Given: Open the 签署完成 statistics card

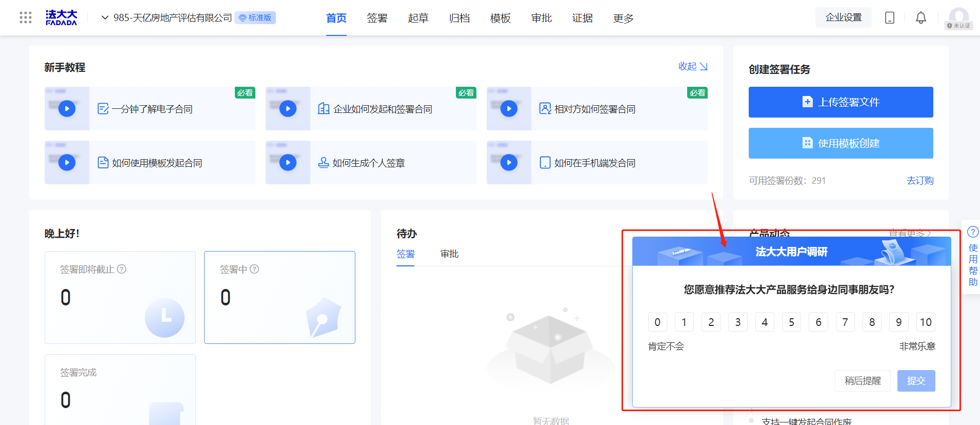Looking at the screenshot, I should (120, 390).
